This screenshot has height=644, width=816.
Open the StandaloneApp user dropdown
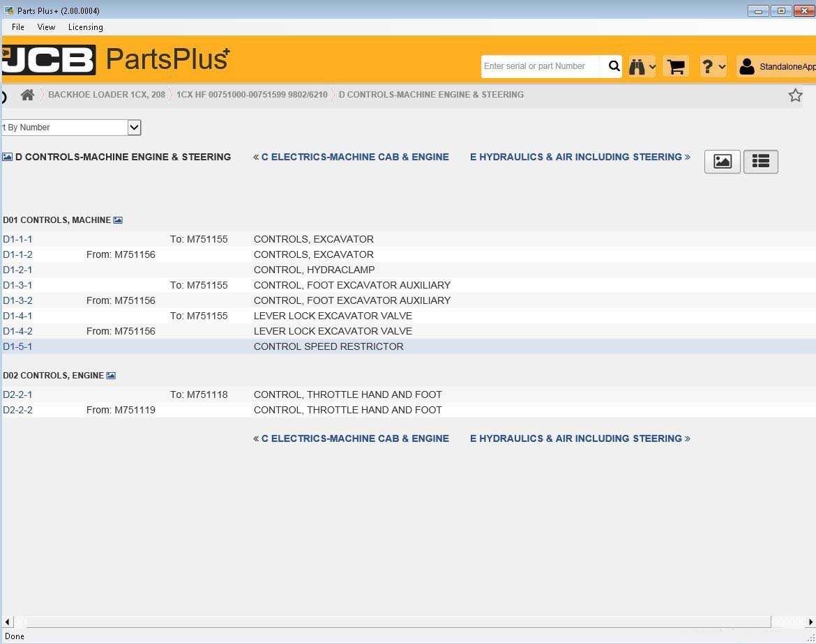pos(776,67)
